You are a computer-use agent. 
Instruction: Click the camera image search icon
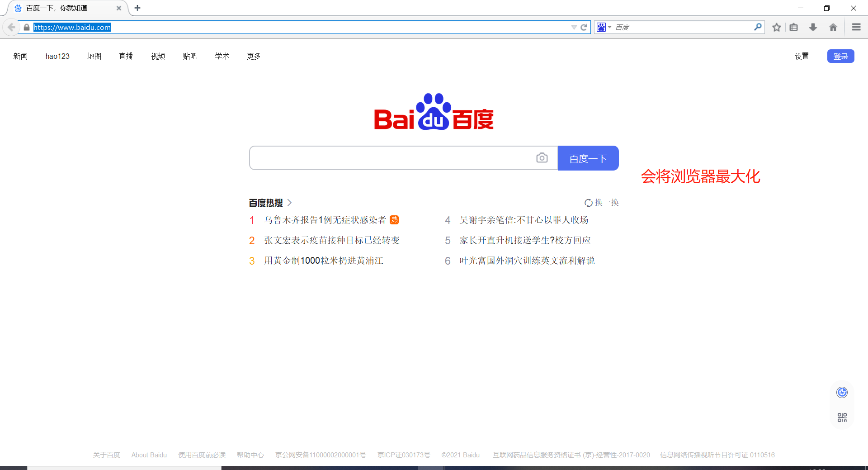(542, 158)
